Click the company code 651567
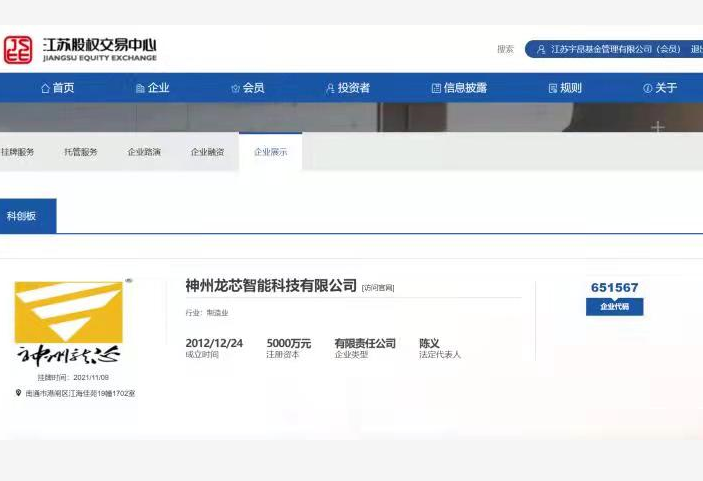 (614, 287)
